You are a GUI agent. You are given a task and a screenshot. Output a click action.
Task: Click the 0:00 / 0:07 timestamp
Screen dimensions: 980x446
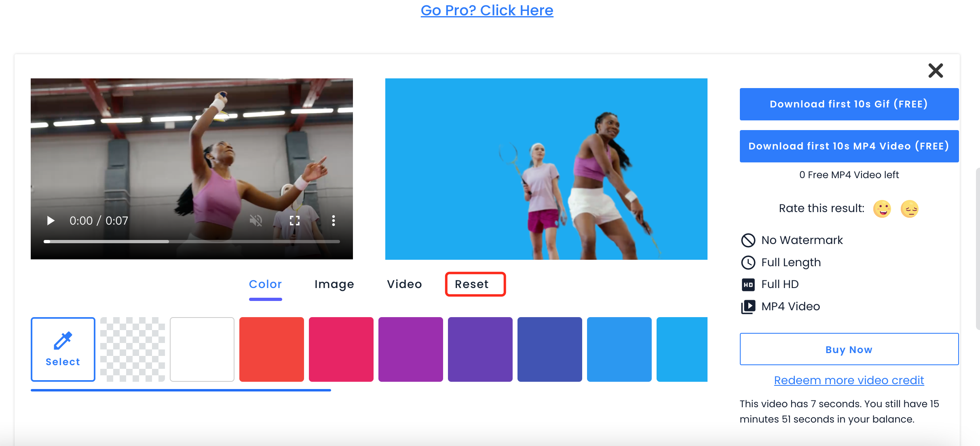pos(99,221)
